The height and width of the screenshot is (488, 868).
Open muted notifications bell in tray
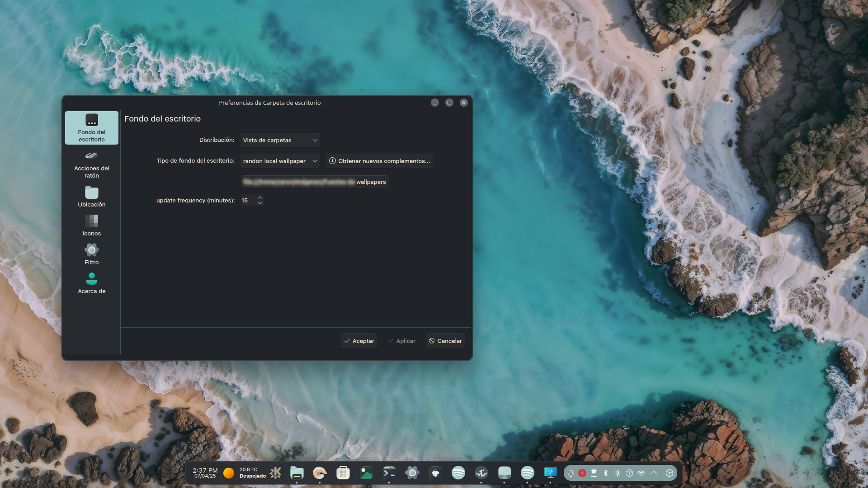point(571,473)
